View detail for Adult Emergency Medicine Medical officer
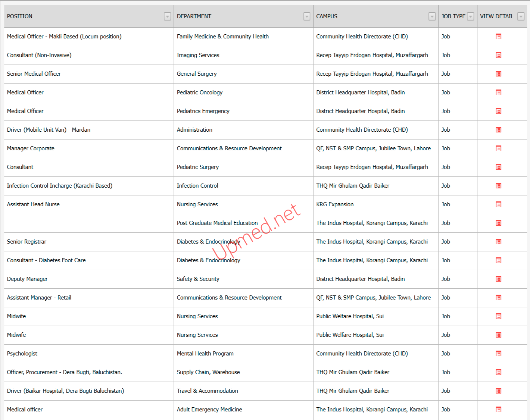Image resolution: width=530 pixels, height=420 pixels. tap(498, 410)
